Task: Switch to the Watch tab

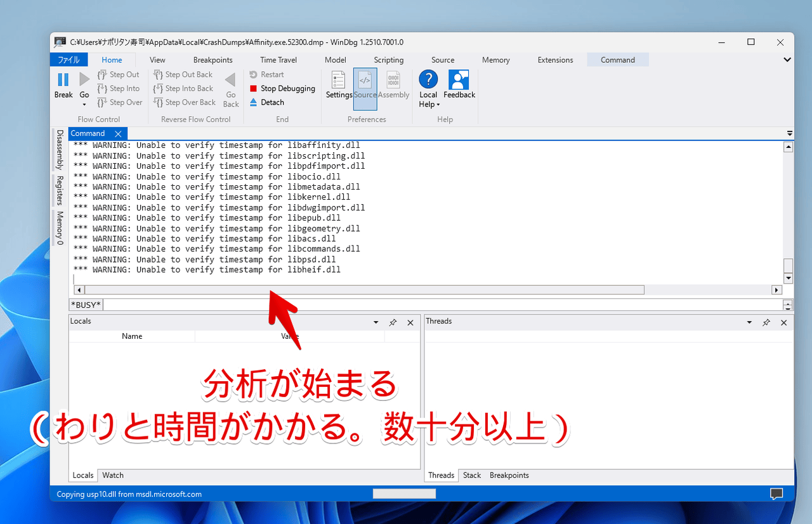Action: [113, 475]
